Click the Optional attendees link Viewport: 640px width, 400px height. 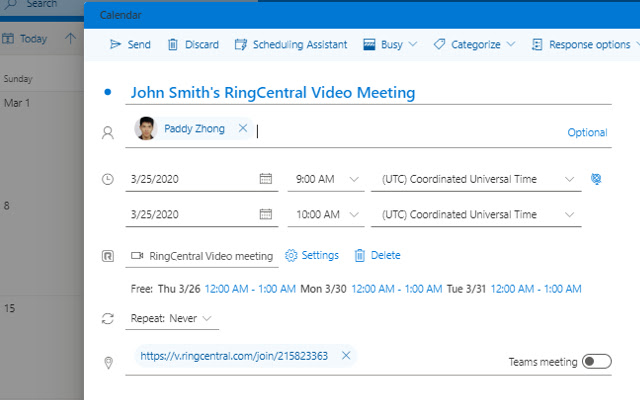587,133
